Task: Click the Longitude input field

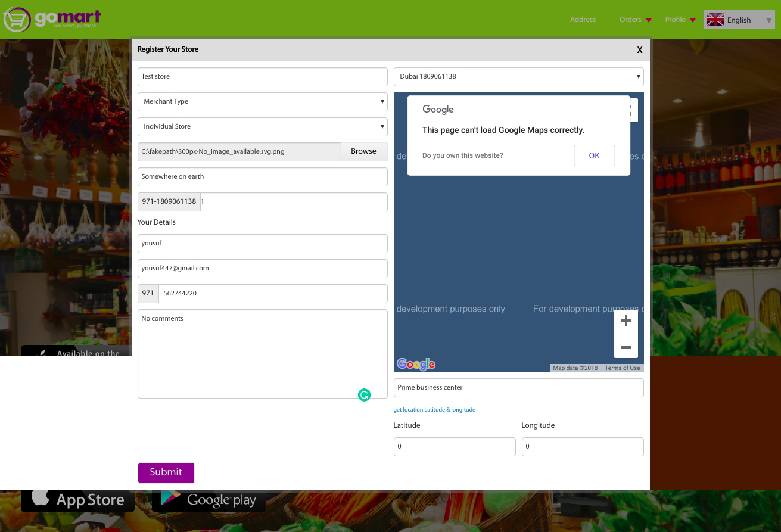Action: (583, 447)
